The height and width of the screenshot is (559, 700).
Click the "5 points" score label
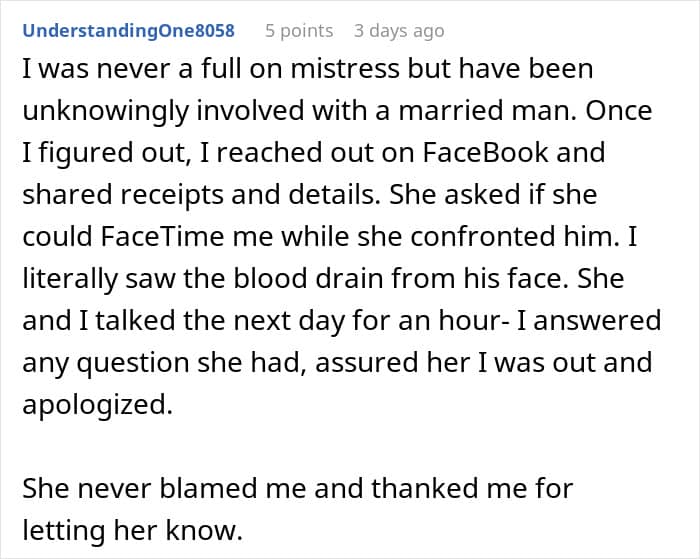[x=299, y=30]
